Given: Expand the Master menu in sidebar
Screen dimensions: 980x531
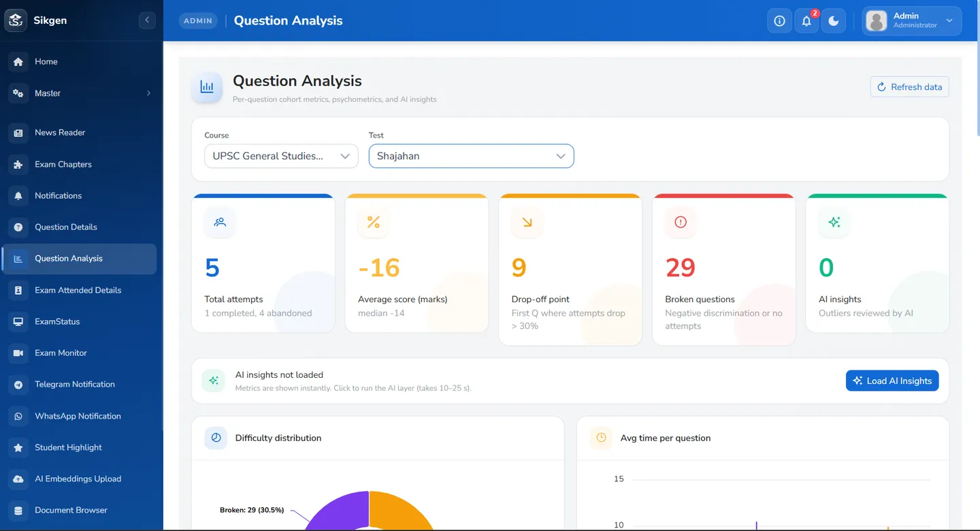Looking at the screenshot, I should pos(82,93).
